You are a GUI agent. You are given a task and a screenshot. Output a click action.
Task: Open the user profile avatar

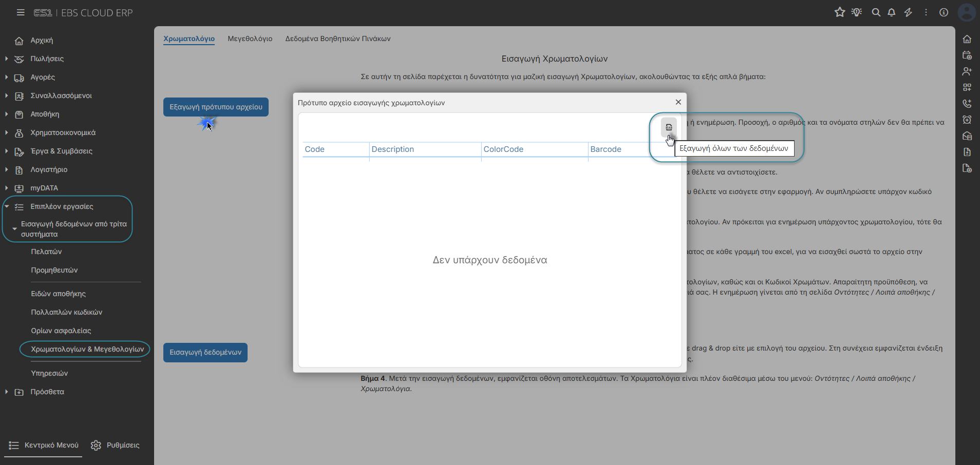click(x=967, y=12)
